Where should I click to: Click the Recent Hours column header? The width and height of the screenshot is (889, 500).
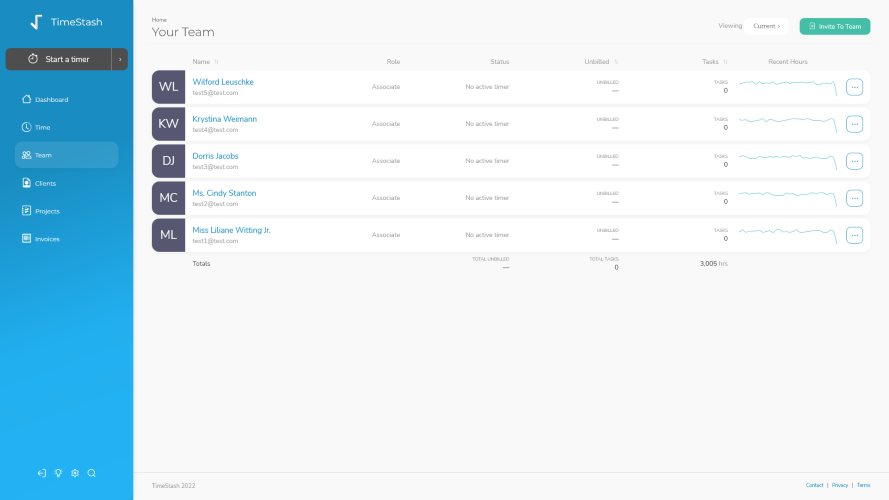[788, 62]
